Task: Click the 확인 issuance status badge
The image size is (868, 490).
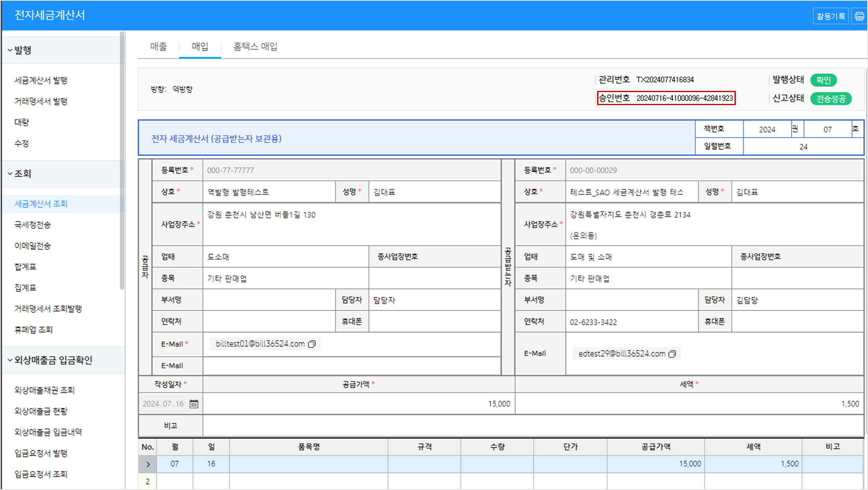Action: point(823,80)
